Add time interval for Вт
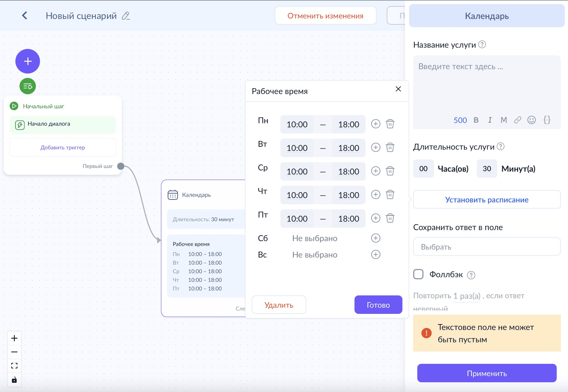Screen dimensions: 568x392 [x=376, y=148]
